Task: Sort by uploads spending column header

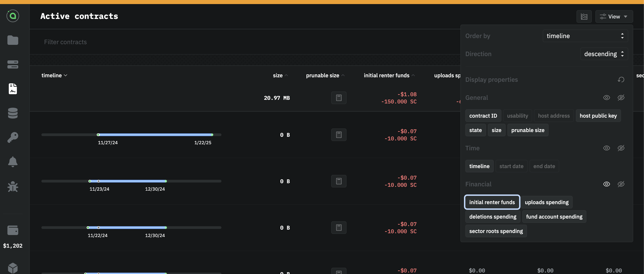Action: click(447, 75)
